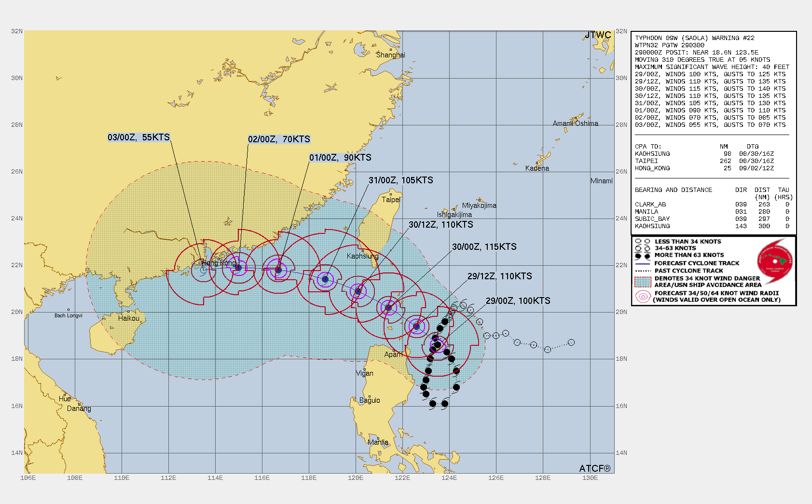Click the 'LESS THAN 34 KNOTS' legend symbol
Image resolution: width=812 pixels, height=504 pixels.
click(x=643, y=241)
